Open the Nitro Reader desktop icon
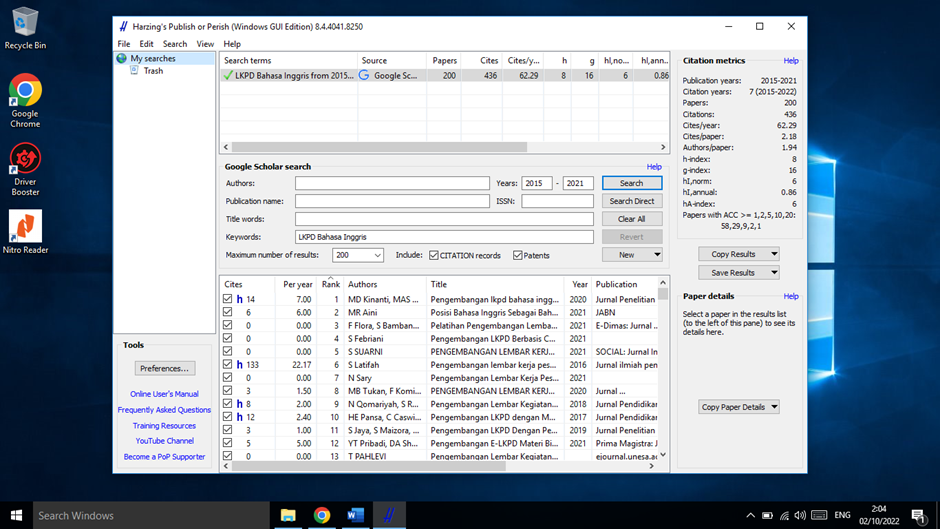Image resolution: width=940 pixels, height=529 pixels. click(x=25, y=232)
